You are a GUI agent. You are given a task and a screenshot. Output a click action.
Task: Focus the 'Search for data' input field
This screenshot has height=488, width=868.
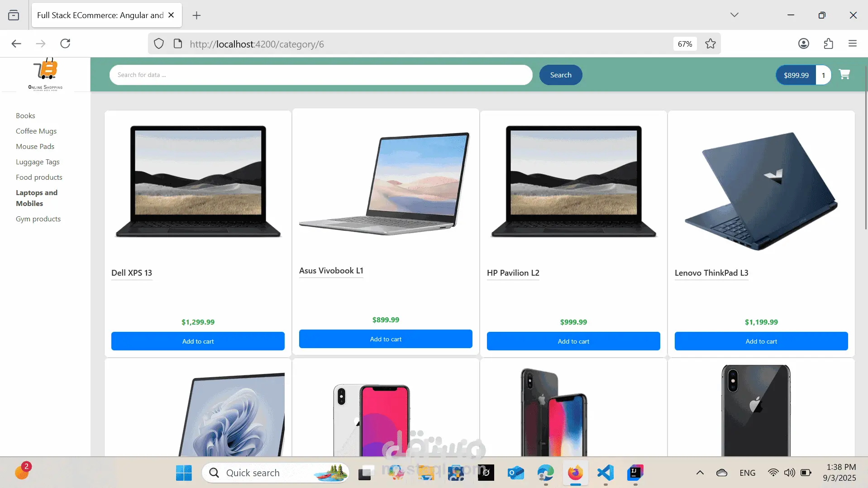click(321, 75)
